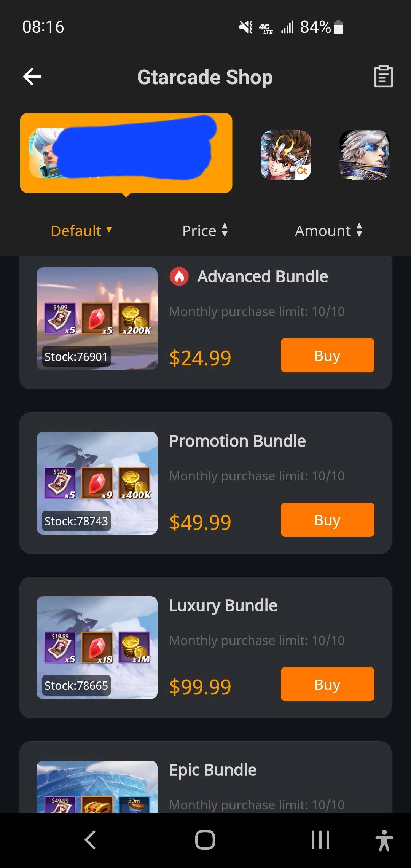411x868 pixels.
Task: Buy the Promotion Bundle for $49.99
Action: click(x=327, y=520)
